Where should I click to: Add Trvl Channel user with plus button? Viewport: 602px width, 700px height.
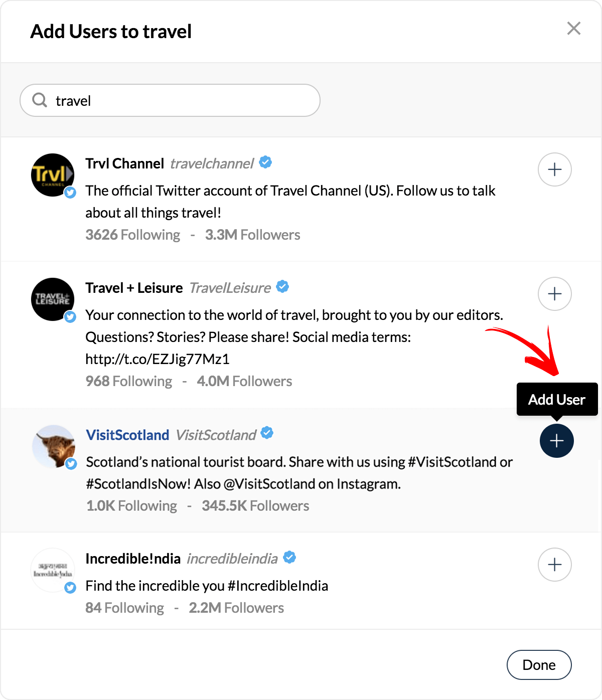click(x=554, y=169)
